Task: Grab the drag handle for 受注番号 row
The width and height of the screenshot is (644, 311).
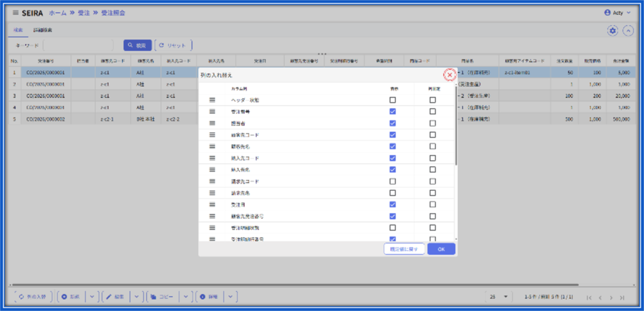Action: tap(213, 112)
